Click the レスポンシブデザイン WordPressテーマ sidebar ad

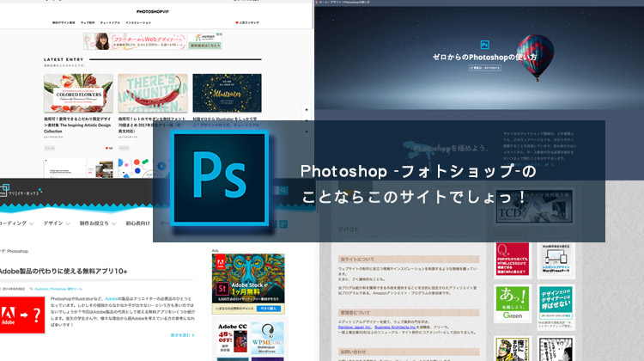pos(556,259)
